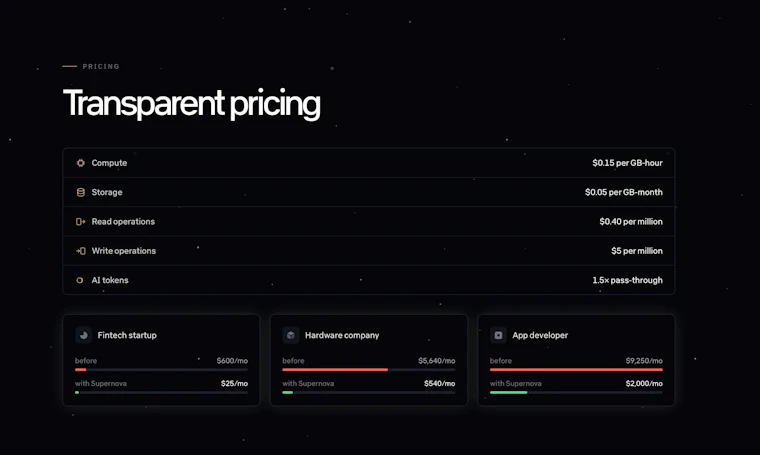This screenshot has height=455, width=760.
Task: Click the Hardware company cube icon
Action: coord(291,335)
